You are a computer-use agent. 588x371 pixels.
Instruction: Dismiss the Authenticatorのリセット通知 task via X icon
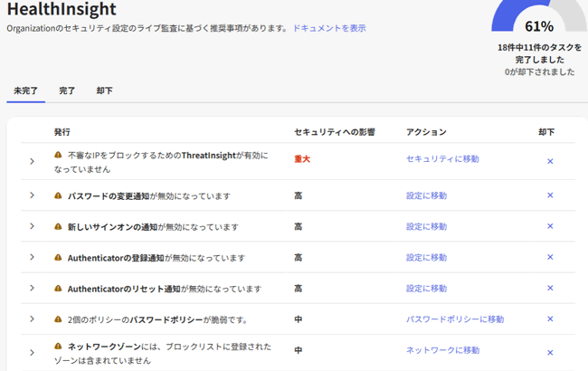[549, 289]
